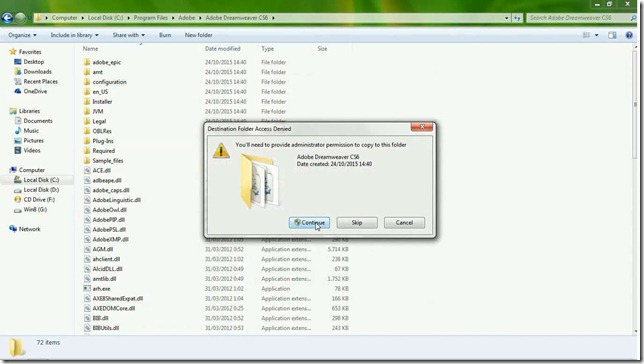Click the Explorer forward arrow button
Viewport: 644px width, 364px height.
pyautogui.click(x=20, y=18)
